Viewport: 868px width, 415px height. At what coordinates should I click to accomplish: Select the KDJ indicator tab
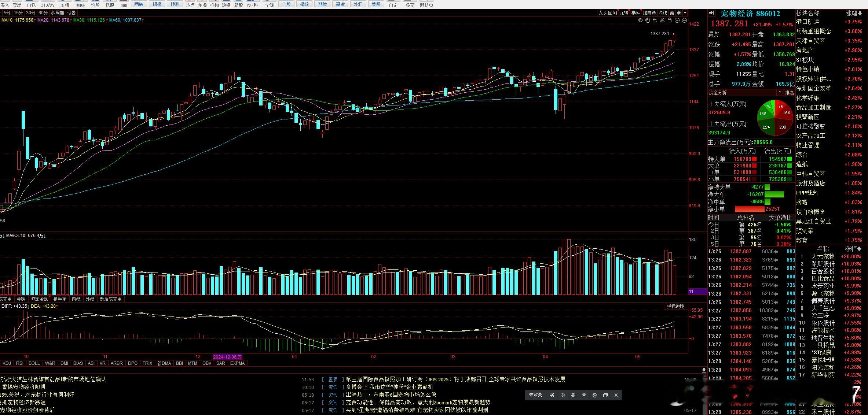pyautogui.click(x=7, y=363)
